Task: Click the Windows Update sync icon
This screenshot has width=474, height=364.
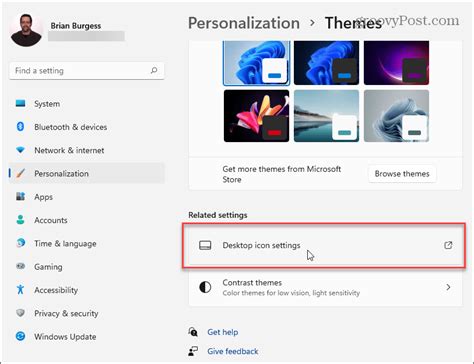Action: click(x=20, y=336)
